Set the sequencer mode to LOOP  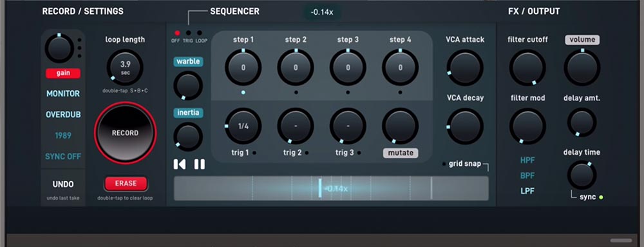(200, 34)
